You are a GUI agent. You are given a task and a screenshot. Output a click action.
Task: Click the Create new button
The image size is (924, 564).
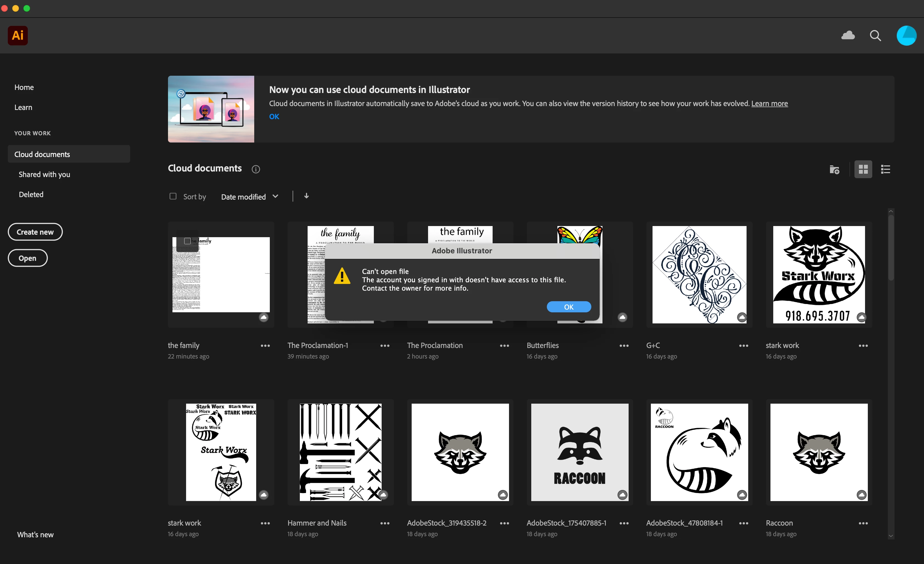pos(35,232)
